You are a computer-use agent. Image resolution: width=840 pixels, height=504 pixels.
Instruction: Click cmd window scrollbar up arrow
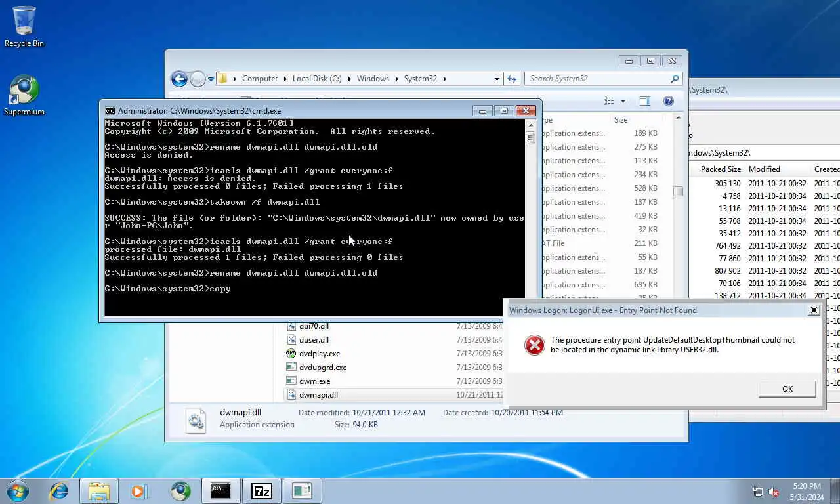(x=530, y=125)
